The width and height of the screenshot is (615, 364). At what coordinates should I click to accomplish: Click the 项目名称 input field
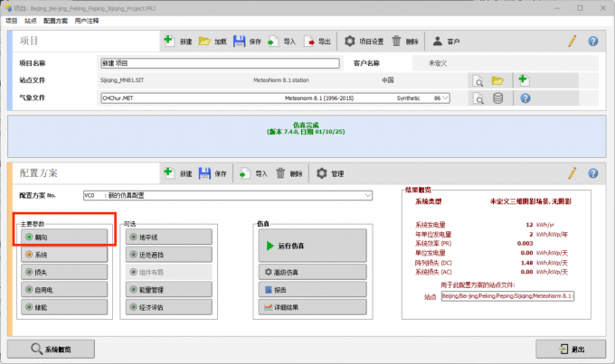click(220, 63)
